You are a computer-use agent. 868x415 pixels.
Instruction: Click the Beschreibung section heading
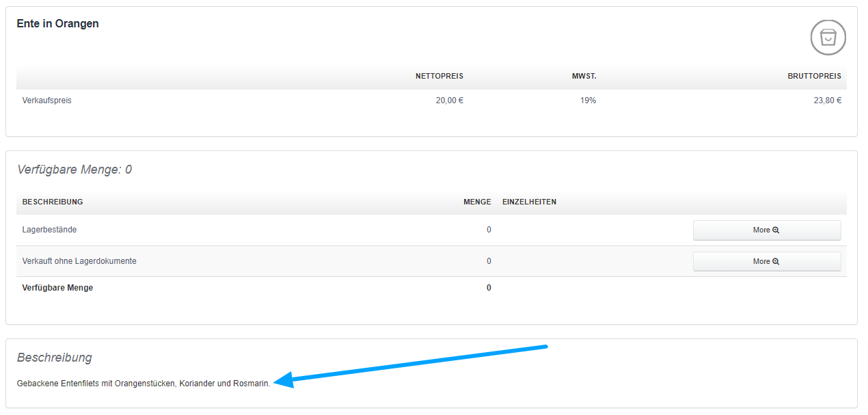[55, 358]
